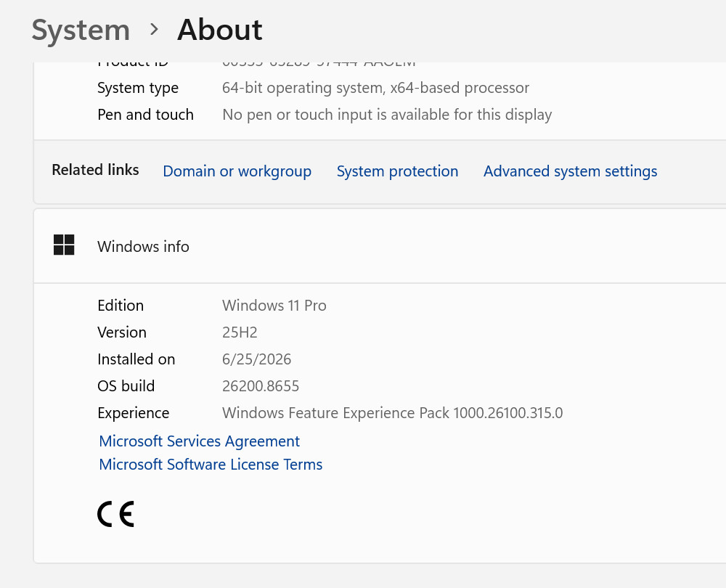This screenshot has width=726, height=588.
Task: Click the About page title
Action: [x=219, y=30]
